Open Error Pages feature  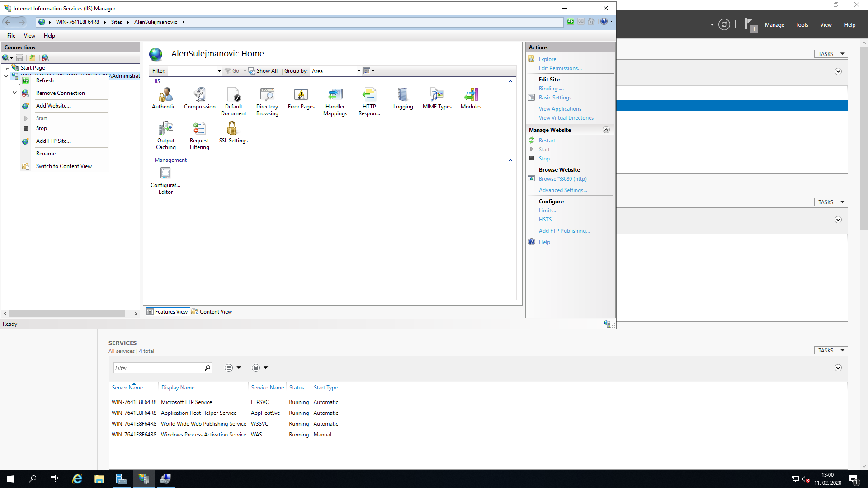click(301, 99)
